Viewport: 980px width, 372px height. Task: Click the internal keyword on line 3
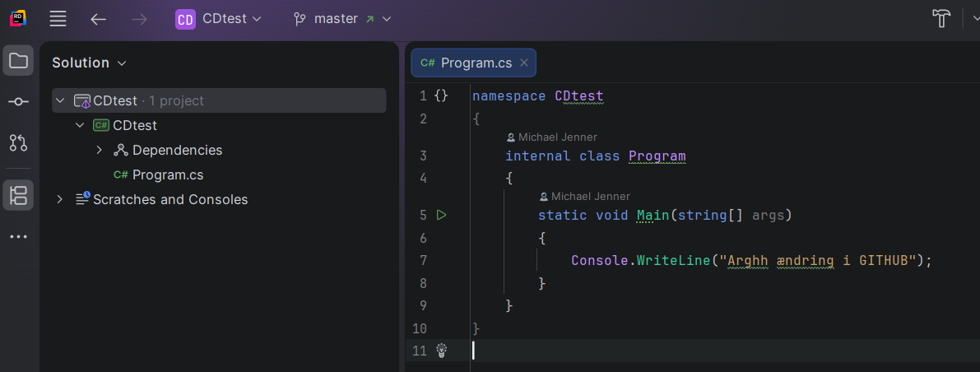tap(538, 156)
